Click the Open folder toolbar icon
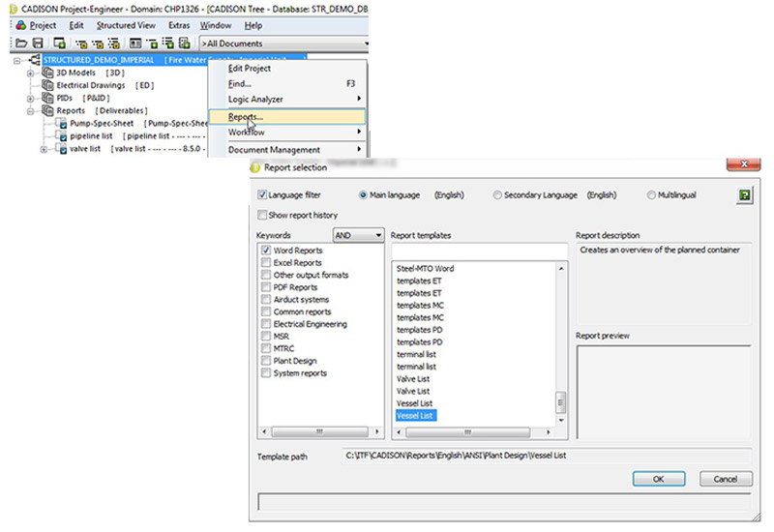The height and width of the screenshot is (532, 774). pyautogui.click(x=21, y=44)
